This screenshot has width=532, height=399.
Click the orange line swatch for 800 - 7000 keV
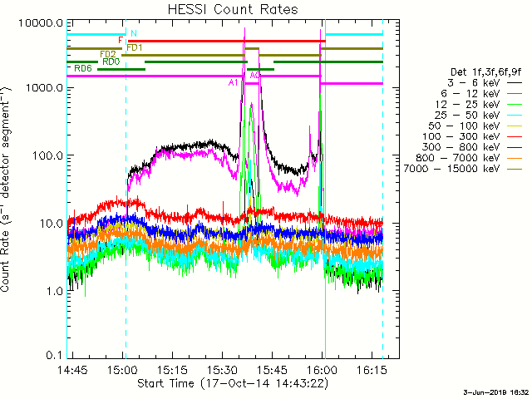(515, 158)
